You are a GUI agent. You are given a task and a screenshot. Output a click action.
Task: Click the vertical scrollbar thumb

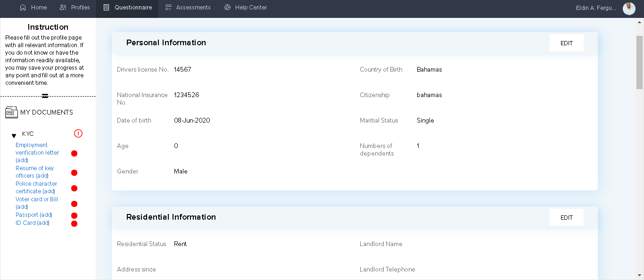pos(639,62)
